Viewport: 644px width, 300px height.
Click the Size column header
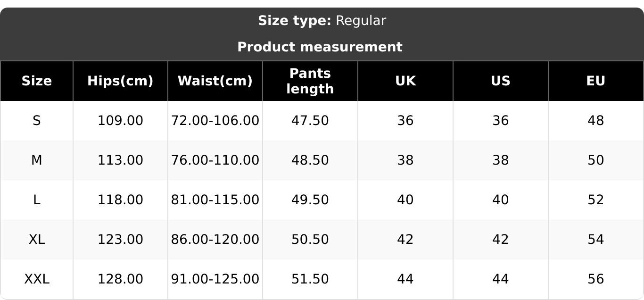pos(37,81)
